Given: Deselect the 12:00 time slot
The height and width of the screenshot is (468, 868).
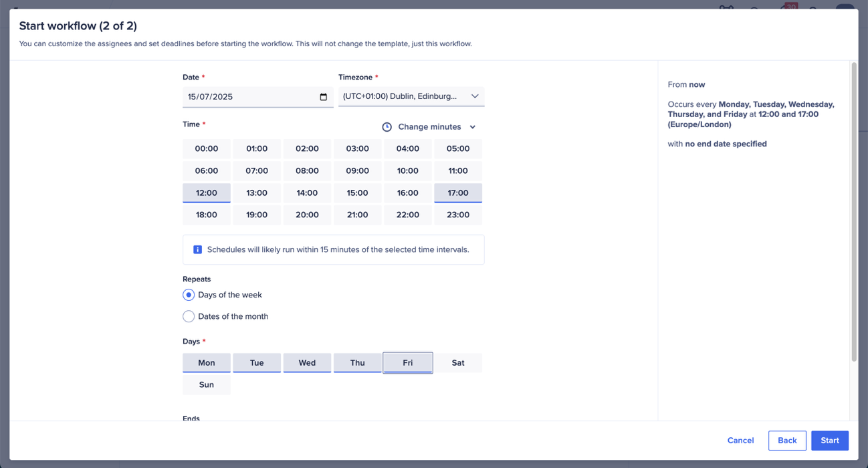Looking at the screenshot, I should 207,193.
